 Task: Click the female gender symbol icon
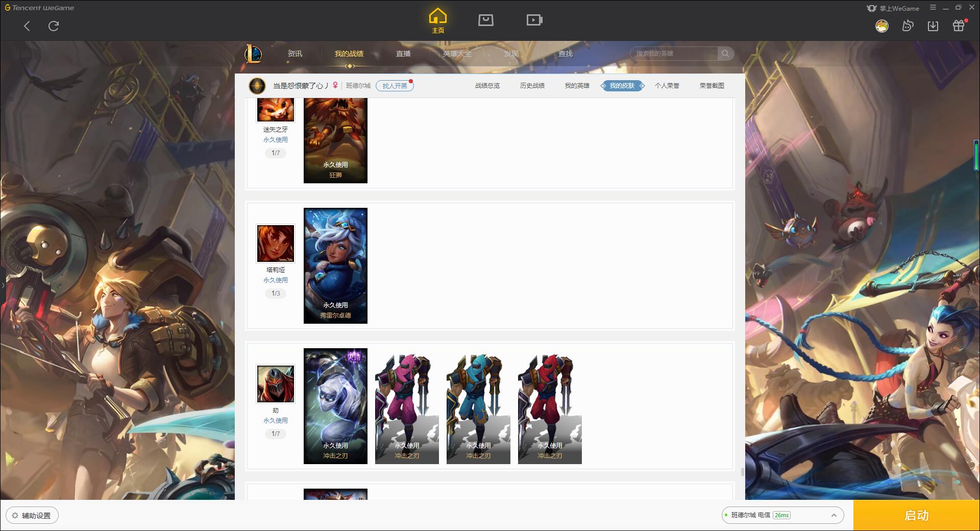(x=335, y=85)
